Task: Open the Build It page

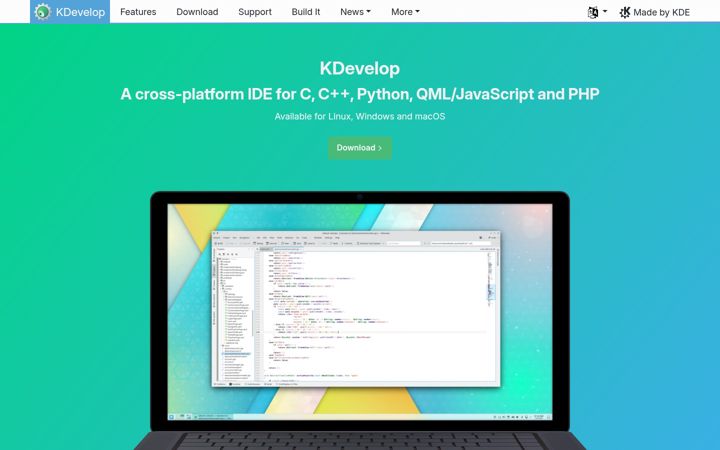Action: pyautogui.click(x=306, y=12)
